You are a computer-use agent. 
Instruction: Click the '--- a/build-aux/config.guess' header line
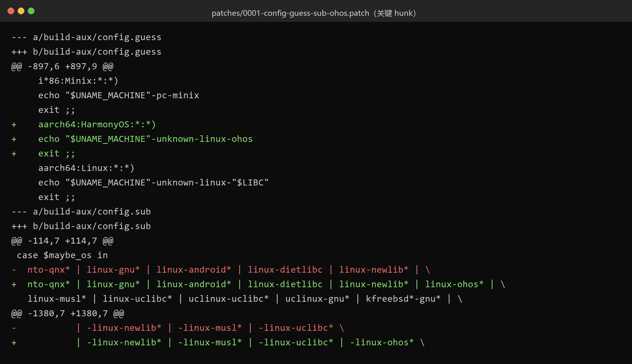[x=86, y=37]
